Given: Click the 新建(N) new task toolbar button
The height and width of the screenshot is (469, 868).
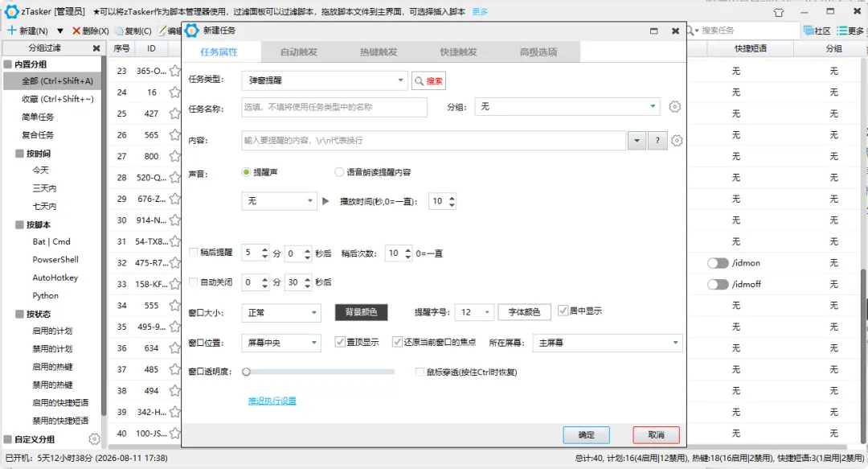Looking at the screenshot, I should 27,31.
